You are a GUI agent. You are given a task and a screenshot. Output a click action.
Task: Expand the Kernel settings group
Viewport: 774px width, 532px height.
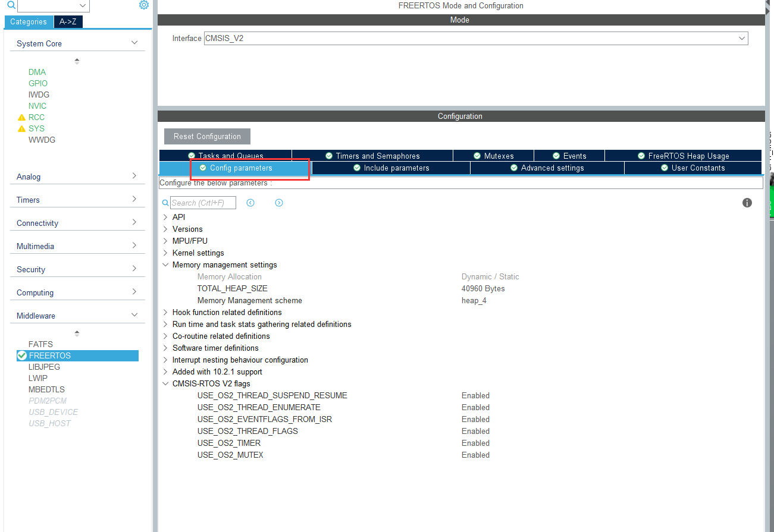pyautogui.click(x=165, y=253)
